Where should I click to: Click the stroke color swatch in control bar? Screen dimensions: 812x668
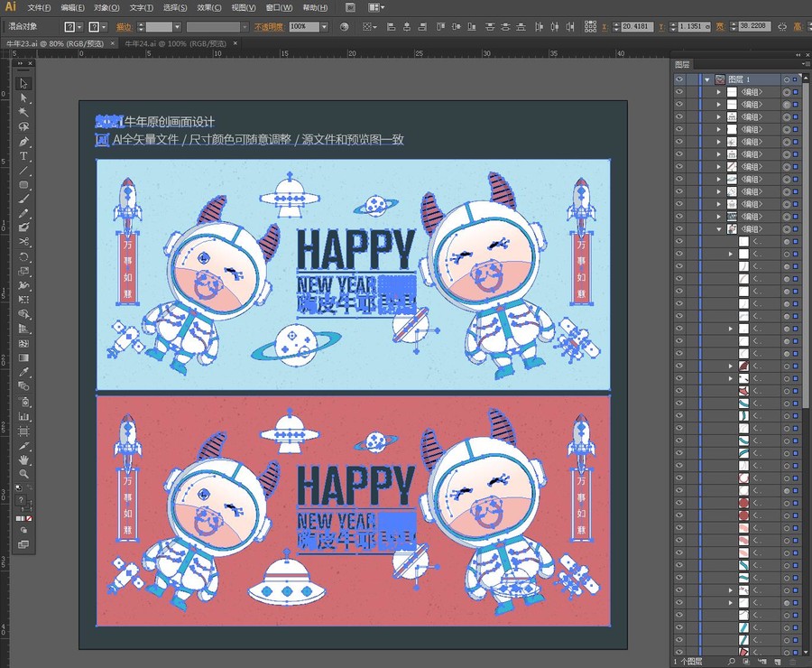pos(94,26)
